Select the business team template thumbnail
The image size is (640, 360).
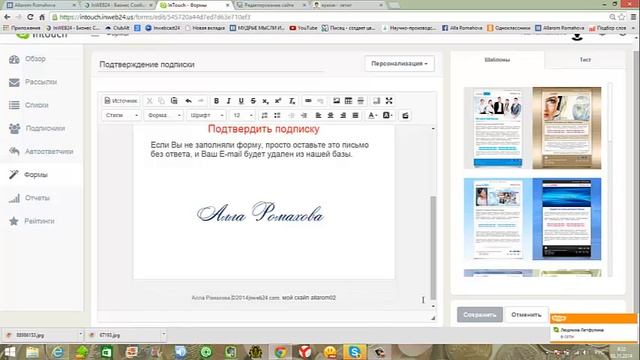click(x=498, y=128)
